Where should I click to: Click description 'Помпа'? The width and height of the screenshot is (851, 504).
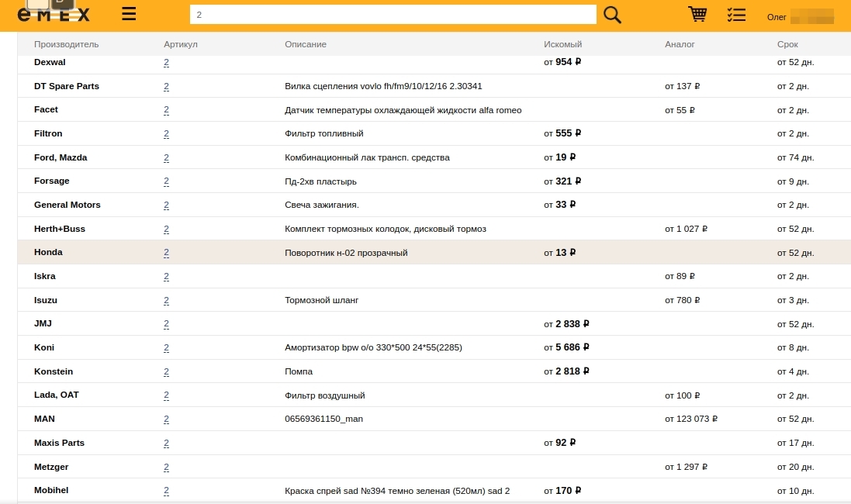tap(299, 371)
